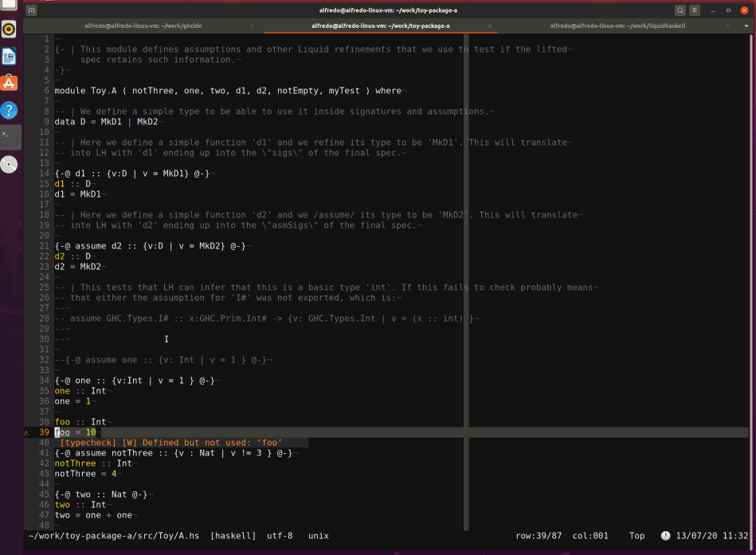Screen dimensions: 756x555
Task: Open the terminal hamburger menu
Action: coord(695,11)
